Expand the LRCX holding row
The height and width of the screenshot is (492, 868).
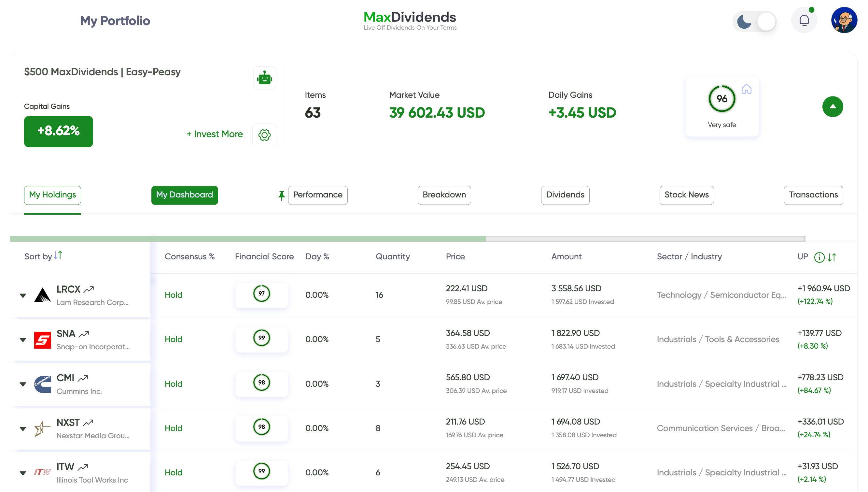point(23,296)
